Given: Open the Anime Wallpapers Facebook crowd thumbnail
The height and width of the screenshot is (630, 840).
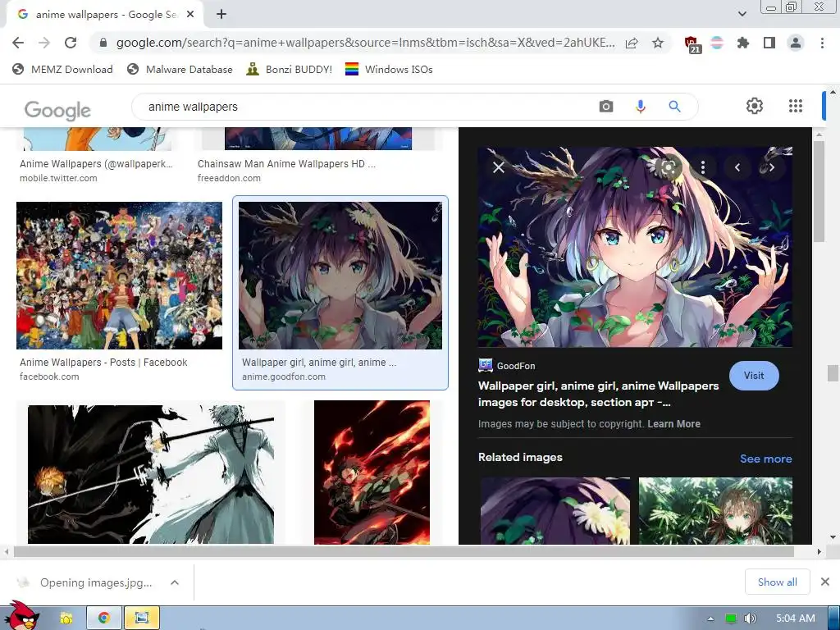Looking at the screenshot, I should click(x=119, y=276).
